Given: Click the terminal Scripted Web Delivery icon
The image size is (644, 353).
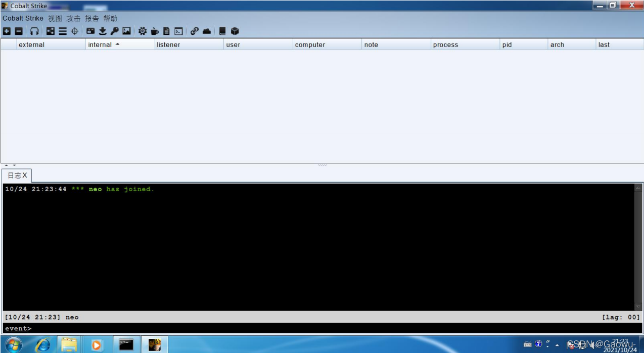Looking at the screenshot, I should pos(178,31).
